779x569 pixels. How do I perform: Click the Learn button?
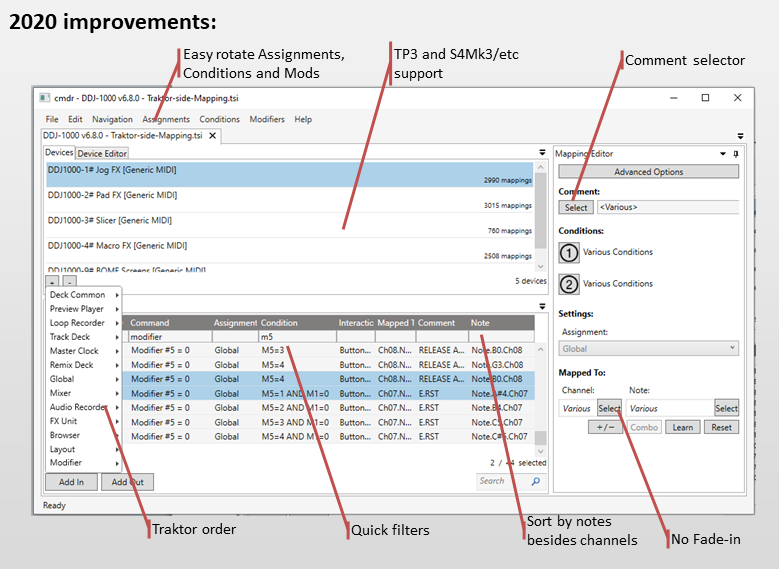coord(683,427)
